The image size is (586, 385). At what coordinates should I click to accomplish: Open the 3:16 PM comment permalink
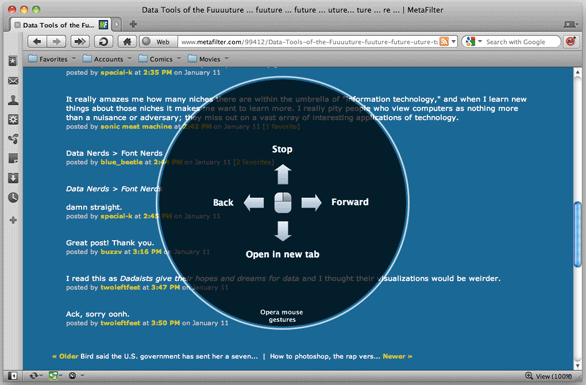[x=147, y=252]
